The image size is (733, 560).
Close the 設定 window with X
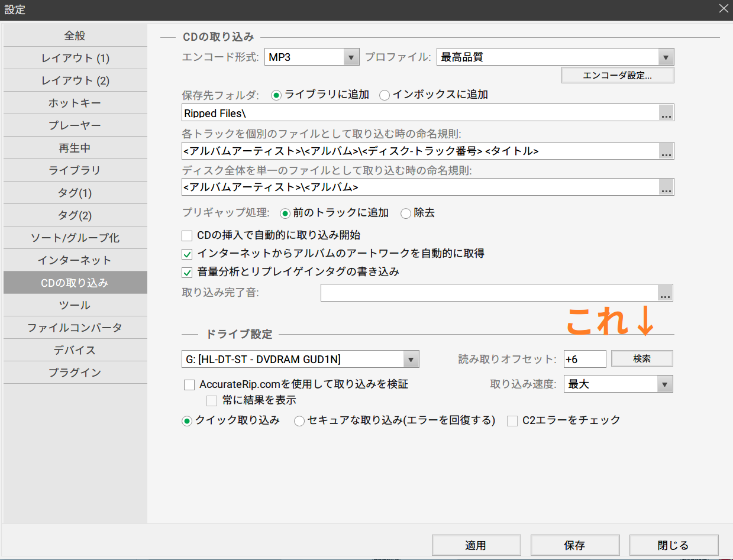pyautogui.click(x=724, y=8)
